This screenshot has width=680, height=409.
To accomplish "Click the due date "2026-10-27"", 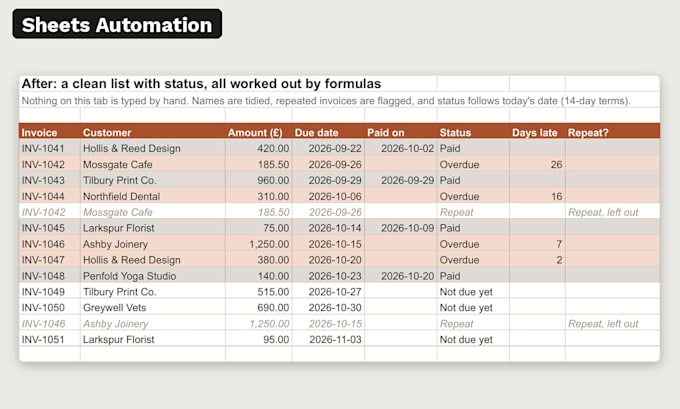I will 335,292.
